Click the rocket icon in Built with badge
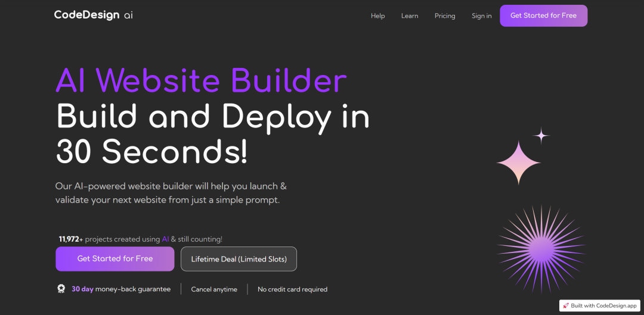This screenshot has width=644, height=315. click(566, 305)
